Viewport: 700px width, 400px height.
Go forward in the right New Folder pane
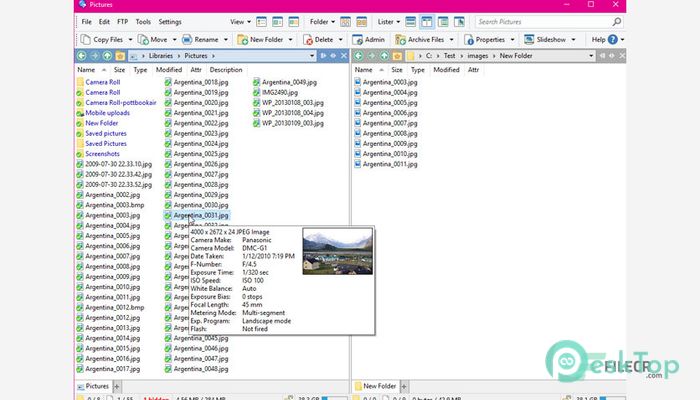pyautogui.click(x=371, y=56)
